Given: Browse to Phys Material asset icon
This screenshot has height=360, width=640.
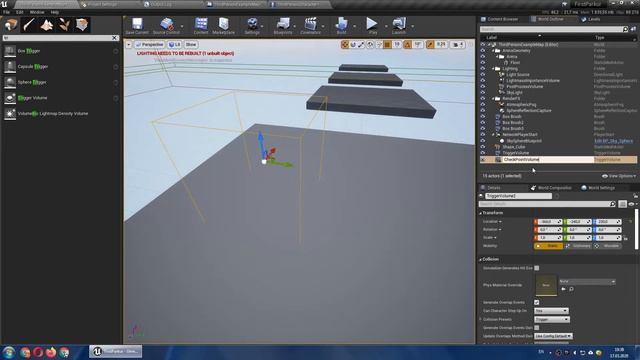Looking at the screenshot, I should pyautogui.click(x=571, y=289).
